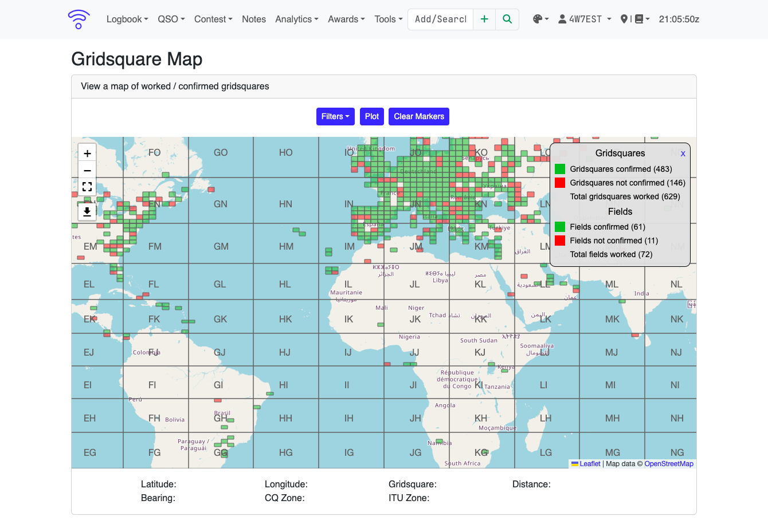The height and width of the screenshot is (532, 768).
Task: Open the Logbook dropdown menu
Action: (x=127, y=19)
